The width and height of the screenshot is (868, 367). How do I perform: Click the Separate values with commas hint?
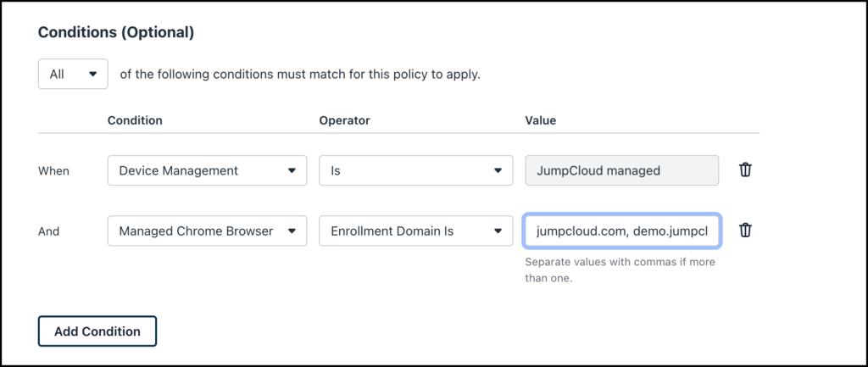click(620, 270)
